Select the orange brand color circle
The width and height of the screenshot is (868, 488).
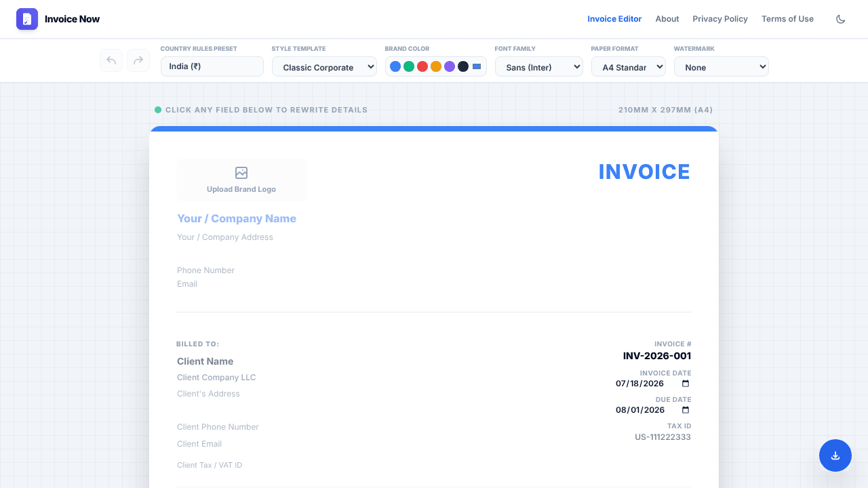436,66
